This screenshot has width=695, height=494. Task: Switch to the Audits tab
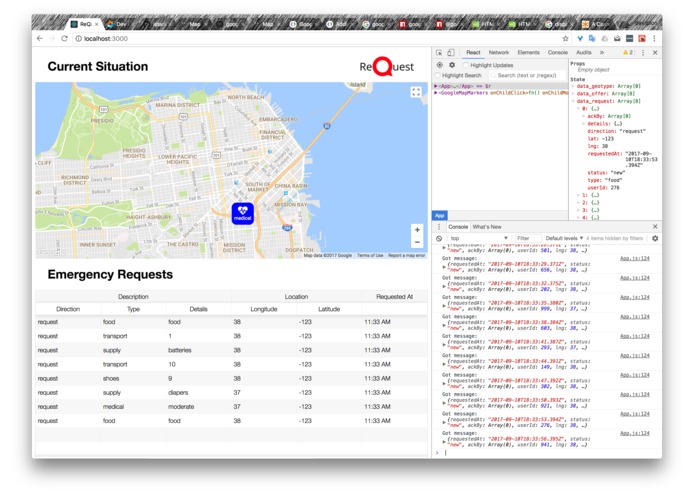584,52
